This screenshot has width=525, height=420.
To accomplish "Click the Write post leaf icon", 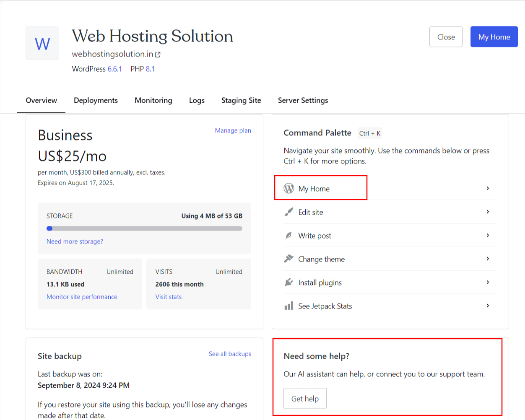I will [x=288, y=236].
